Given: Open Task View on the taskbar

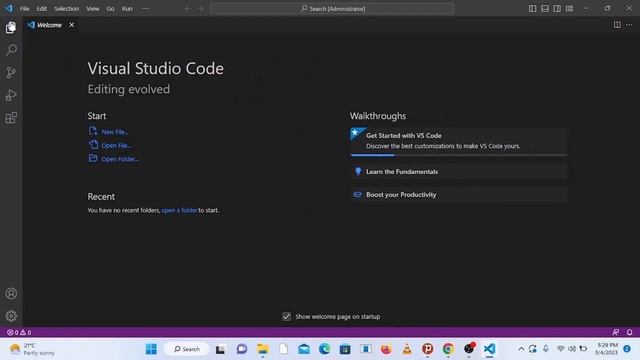Looking at the screenshot, I should pos(220,349).
